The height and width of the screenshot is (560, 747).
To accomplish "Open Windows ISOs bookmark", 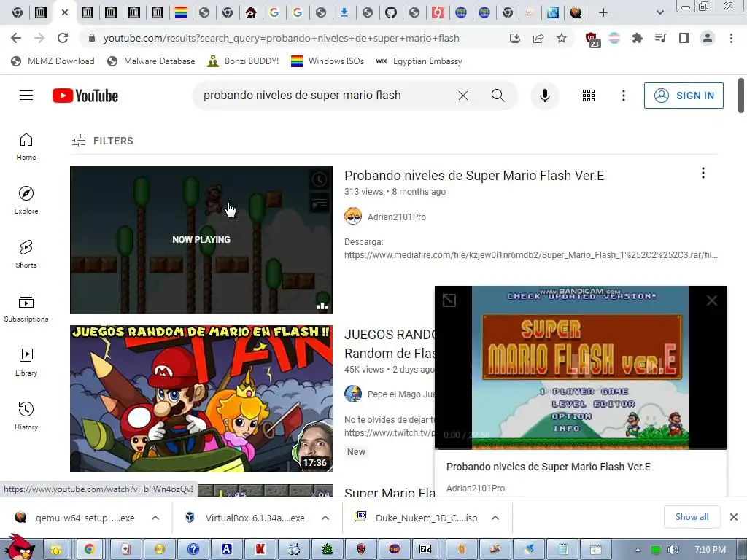I will 328,61.
